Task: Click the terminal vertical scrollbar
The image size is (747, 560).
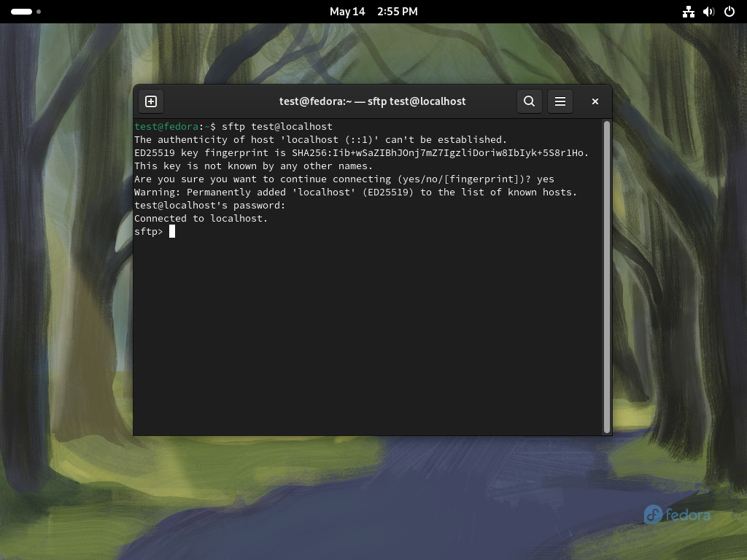Action: (607, 276)
